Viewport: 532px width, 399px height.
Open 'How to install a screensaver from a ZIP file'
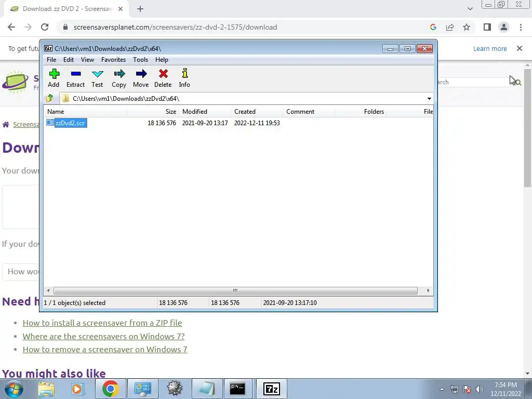(102, 323)
